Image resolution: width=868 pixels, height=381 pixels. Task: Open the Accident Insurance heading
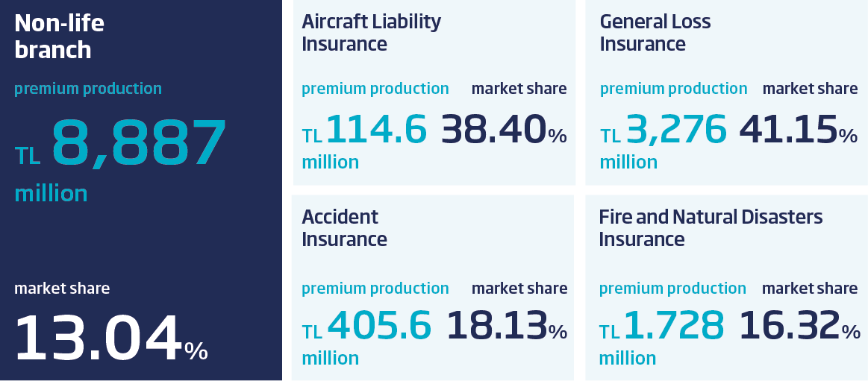tap(344, 227)
